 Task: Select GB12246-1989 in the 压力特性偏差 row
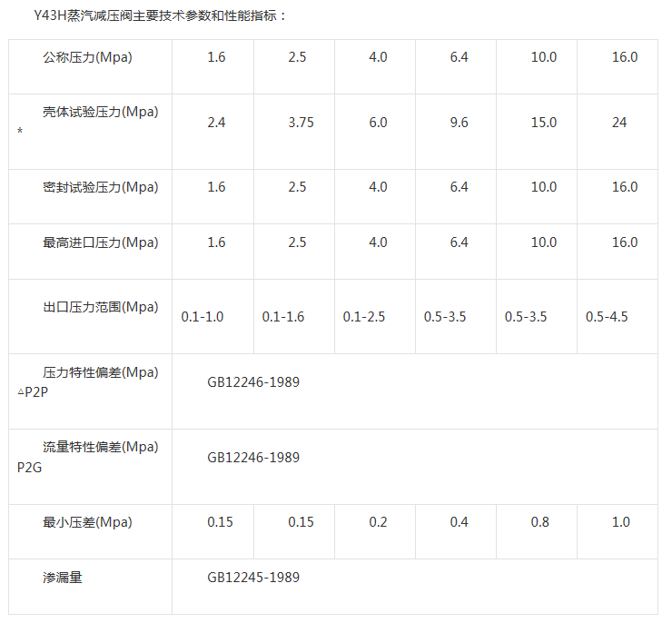[x=253, y=382]
